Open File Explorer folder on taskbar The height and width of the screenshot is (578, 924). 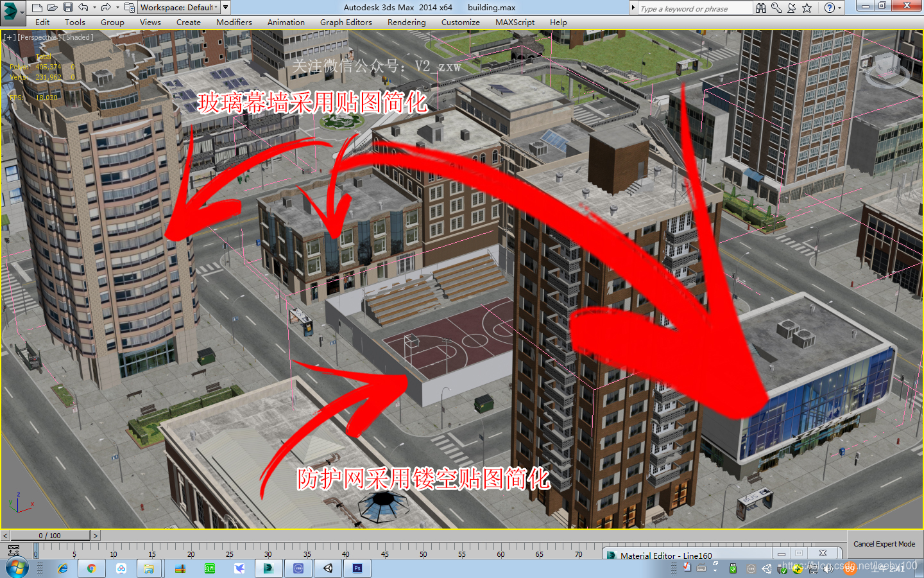(x=149, y=568)
